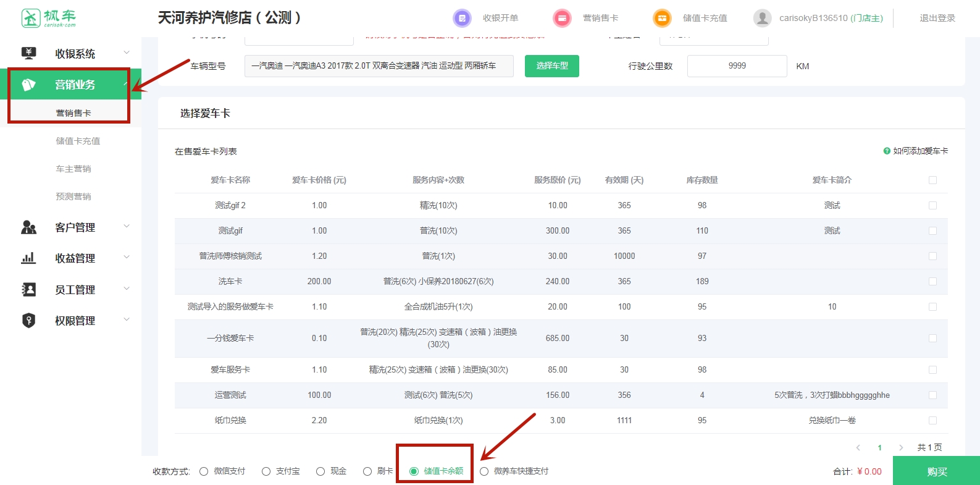Image resolution: width=980 pixels, height=485 pixels.
Task: Open 车主营销 submenu item
Action: pyautogui.click(x=73, y=169)
